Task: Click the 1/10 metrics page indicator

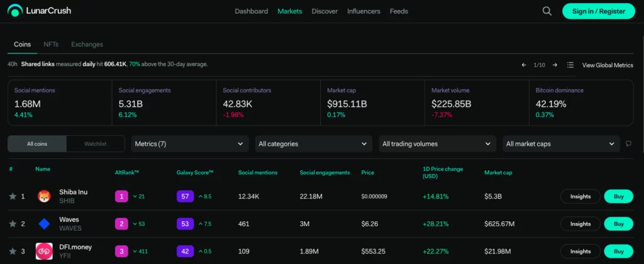Action: (539, 65)
